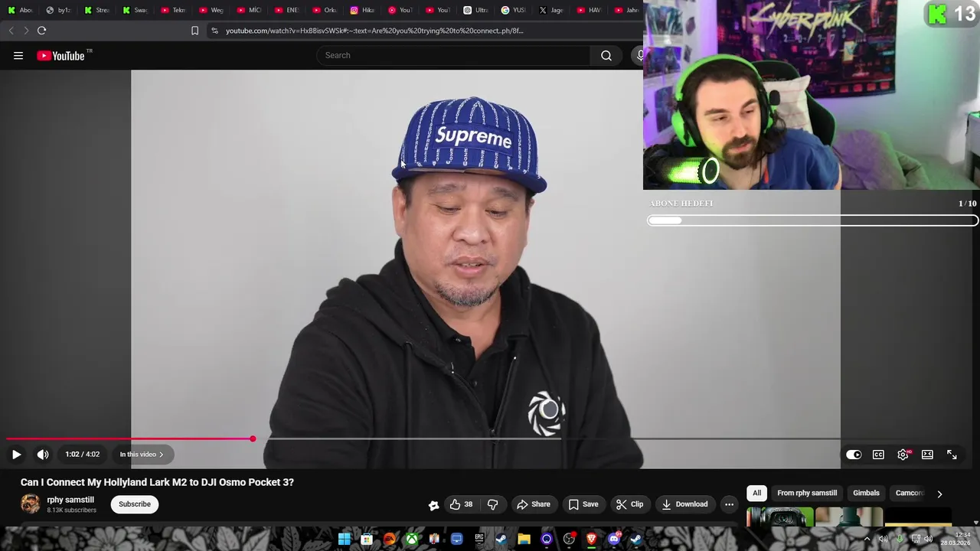Select the All filter chip
980x551 pixels.
[756, 493]
